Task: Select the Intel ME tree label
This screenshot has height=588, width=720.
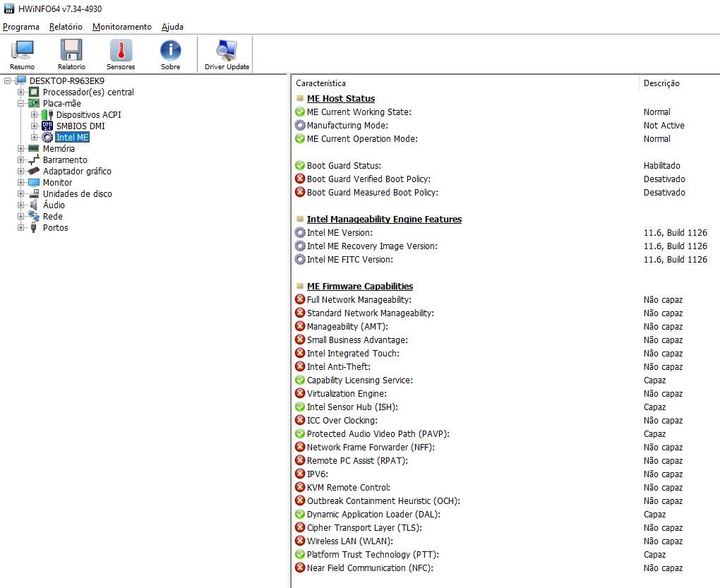Action: [x=72, y=137]
